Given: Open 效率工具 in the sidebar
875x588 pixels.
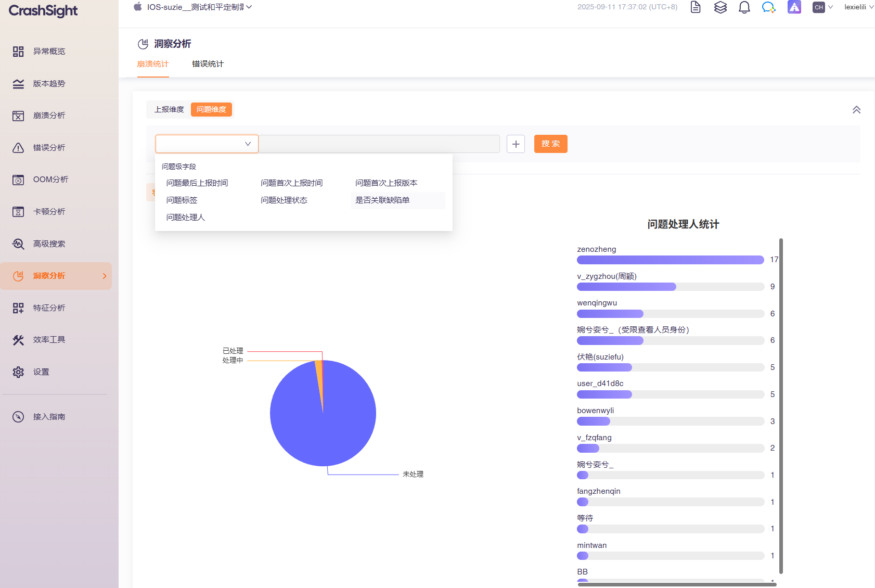Looking at the screenshot, I should (x=49, y=340).
